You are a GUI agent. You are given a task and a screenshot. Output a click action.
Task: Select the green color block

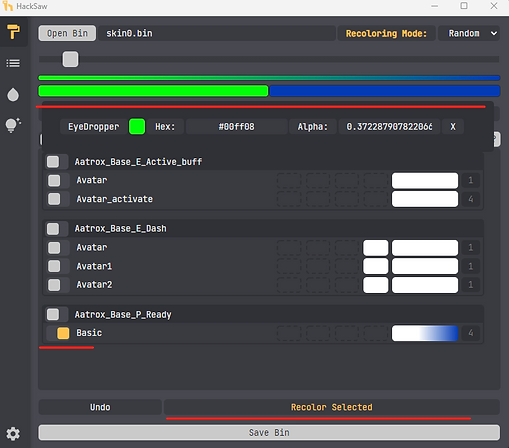point(153,91)
